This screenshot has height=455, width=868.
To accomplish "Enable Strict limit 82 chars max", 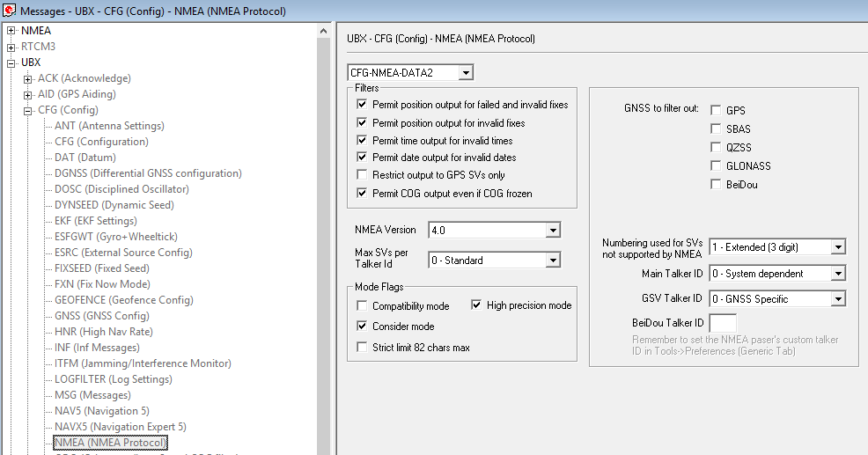I will point(362,348).
